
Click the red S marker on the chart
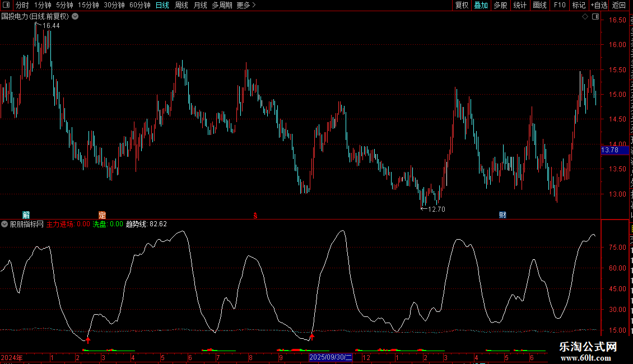click(x=255, y=216)
